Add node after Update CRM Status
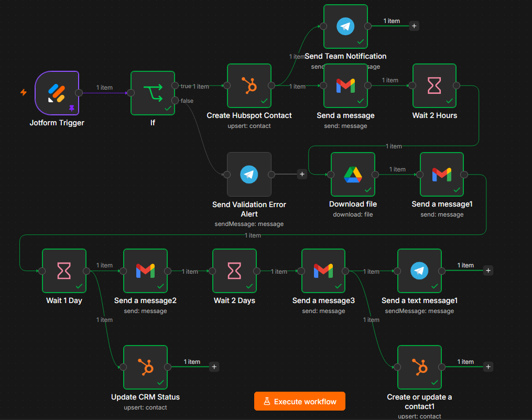 tap(214, 367)
